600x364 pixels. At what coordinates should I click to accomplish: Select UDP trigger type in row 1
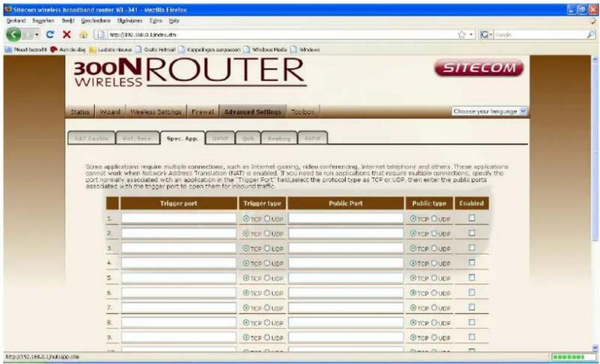[x=267, y=219]
